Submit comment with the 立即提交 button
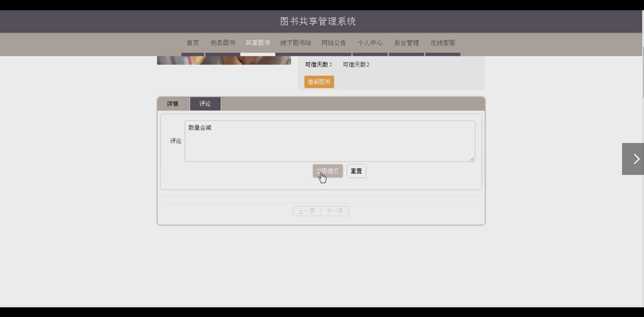The image size is (644, 317). point(328,171)
